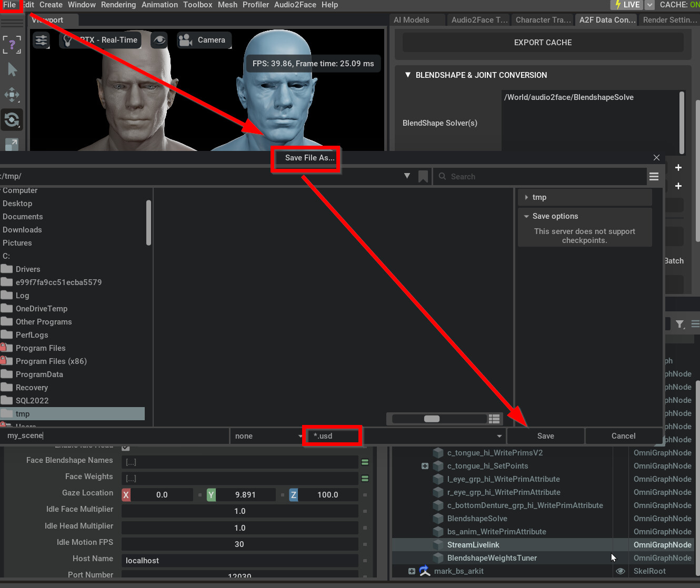Screen dimensions: 700x588
Task: Open the *.usd file extension dropdown
Action: point(332,435)
